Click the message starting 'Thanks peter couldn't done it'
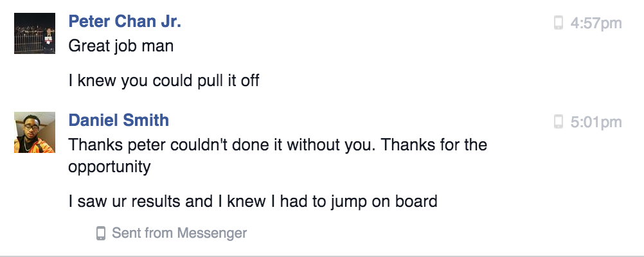The height and width of the screenshot is (257, 644). point(278,156)
